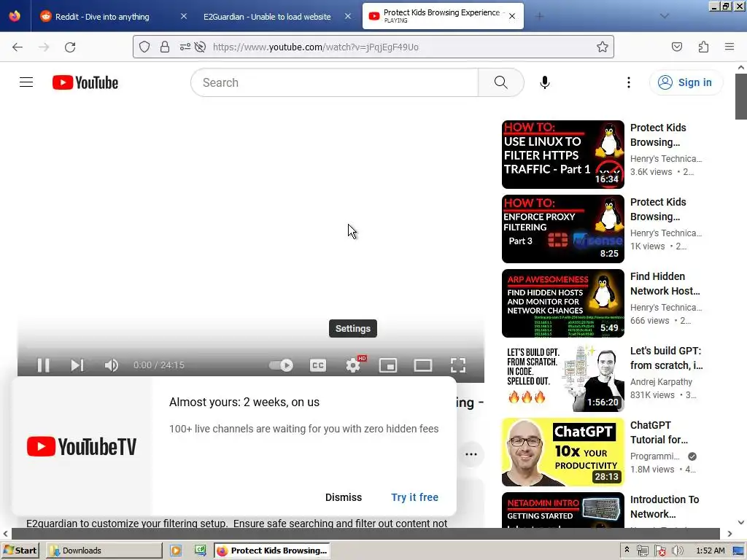Click the Sign in button
This screenshot has height=560, width=747.
click(686, 82)
